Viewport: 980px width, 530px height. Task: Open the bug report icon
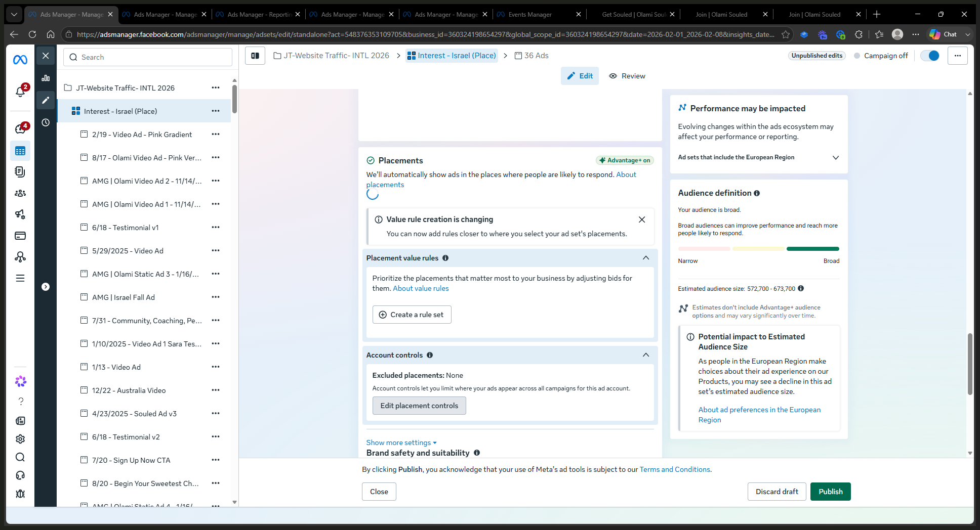coord(20,494)
